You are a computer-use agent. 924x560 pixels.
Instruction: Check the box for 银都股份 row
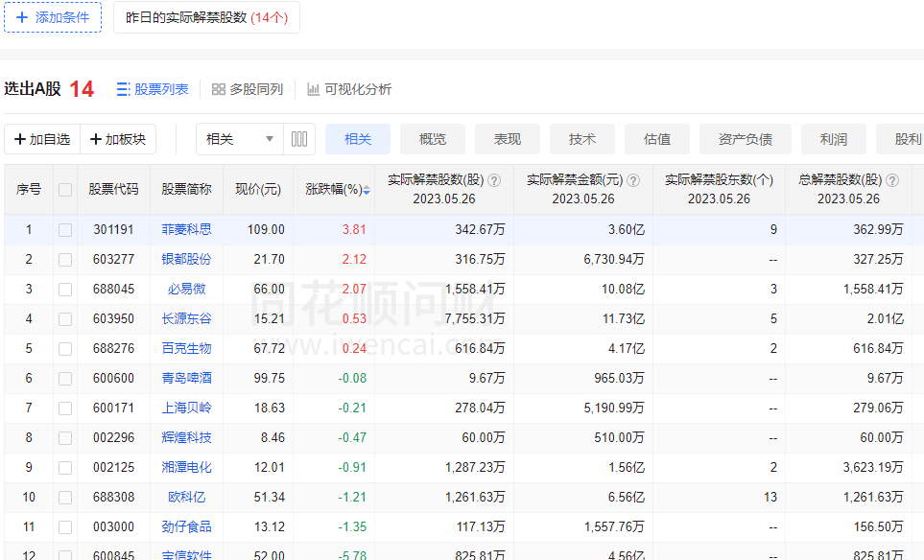click(x=65, y=260)
